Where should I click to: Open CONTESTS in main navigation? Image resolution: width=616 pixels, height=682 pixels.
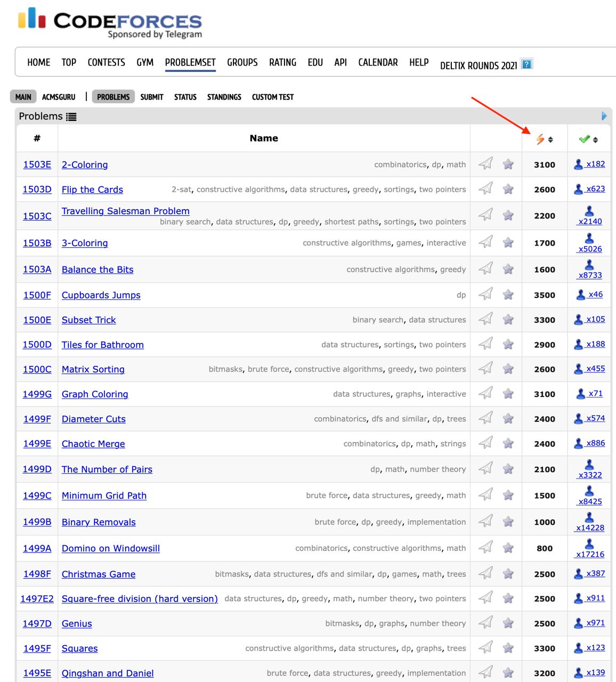pyautogui.click(x=106, y=62)
